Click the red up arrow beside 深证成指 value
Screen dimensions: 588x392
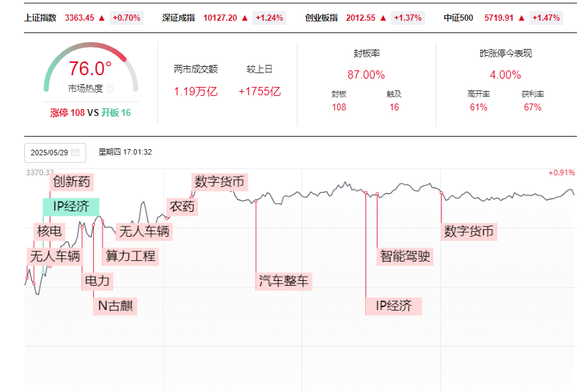tap(245, 18)
